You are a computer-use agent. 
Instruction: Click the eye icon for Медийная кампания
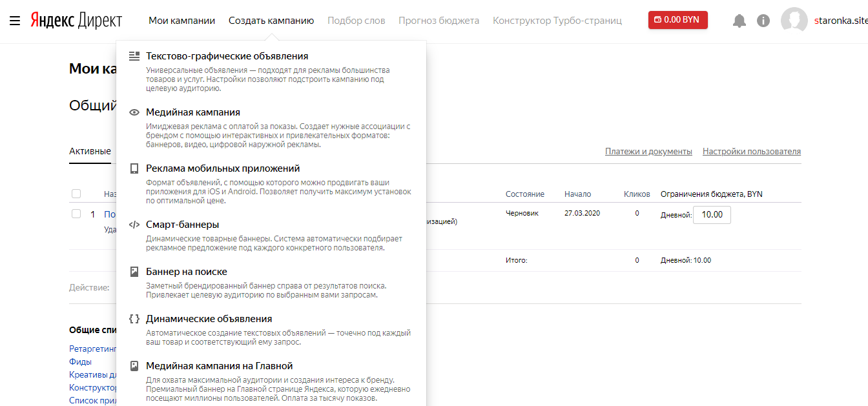[134, 112]
